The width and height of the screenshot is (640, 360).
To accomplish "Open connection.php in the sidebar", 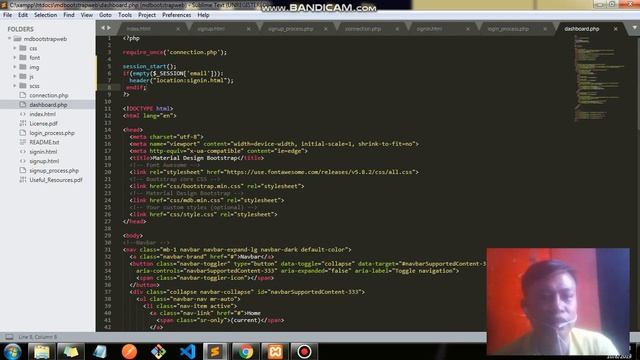I will click(x=49, y=95).
